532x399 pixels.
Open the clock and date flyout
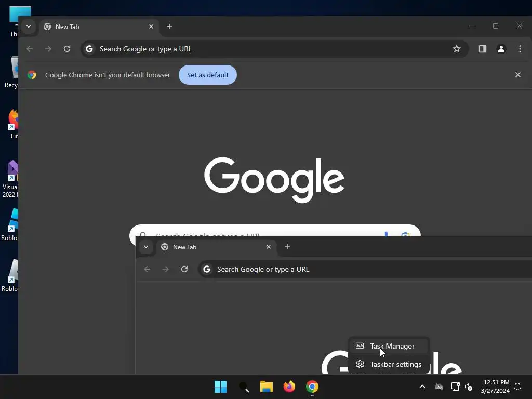(495, 387)
